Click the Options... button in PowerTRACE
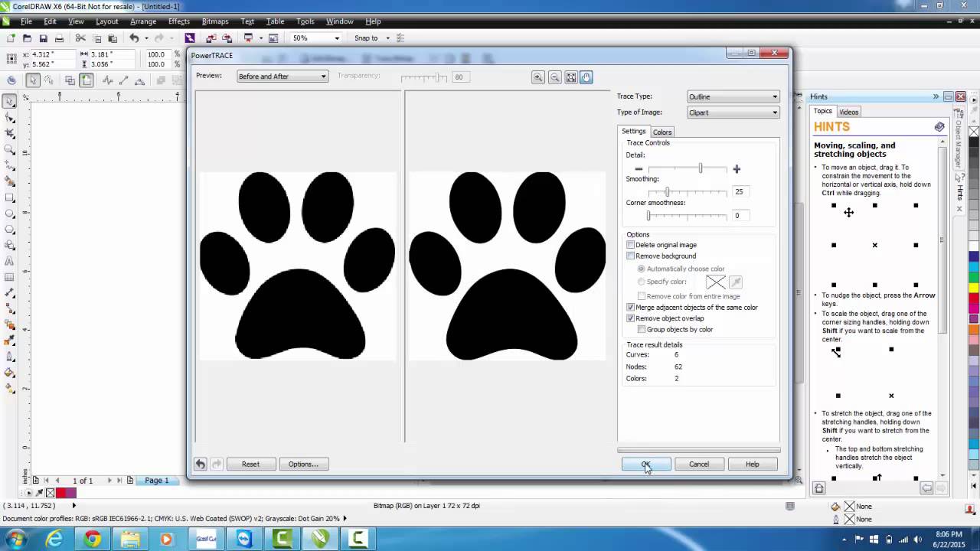The width and height of the screenshot is (980, 551). pyautogui.click(x=303, y=464)
